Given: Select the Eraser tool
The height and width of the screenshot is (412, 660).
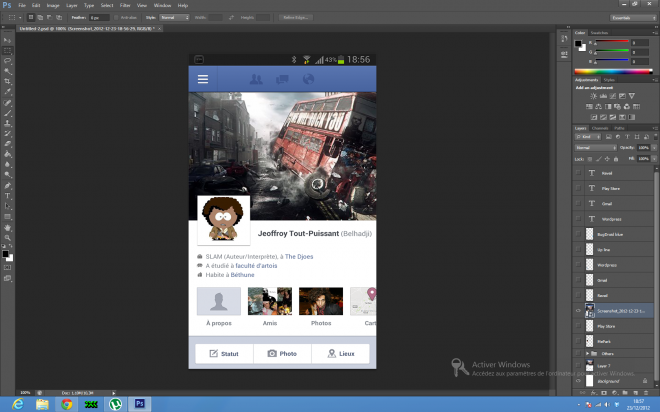Looking at the screenshot, I should click(x=8, y=144).
